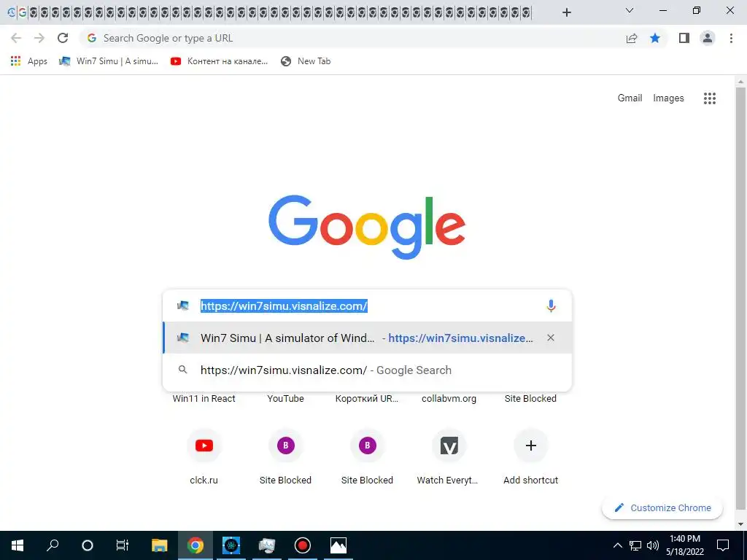The image size is (747, 560).
Task: Open the Win7 Simu bookmark
Action: 108,61
